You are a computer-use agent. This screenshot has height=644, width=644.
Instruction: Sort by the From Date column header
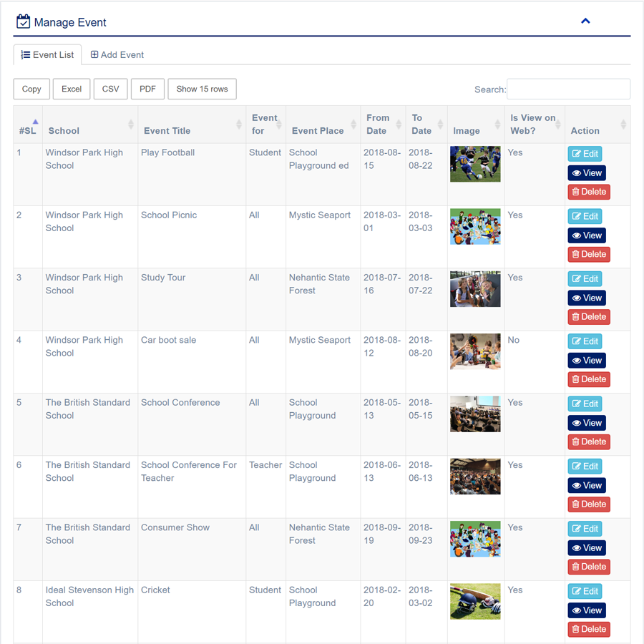(384, 125)
